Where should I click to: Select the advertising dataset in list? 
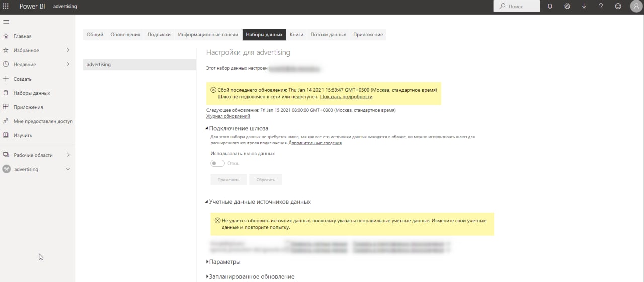[139, 65]
